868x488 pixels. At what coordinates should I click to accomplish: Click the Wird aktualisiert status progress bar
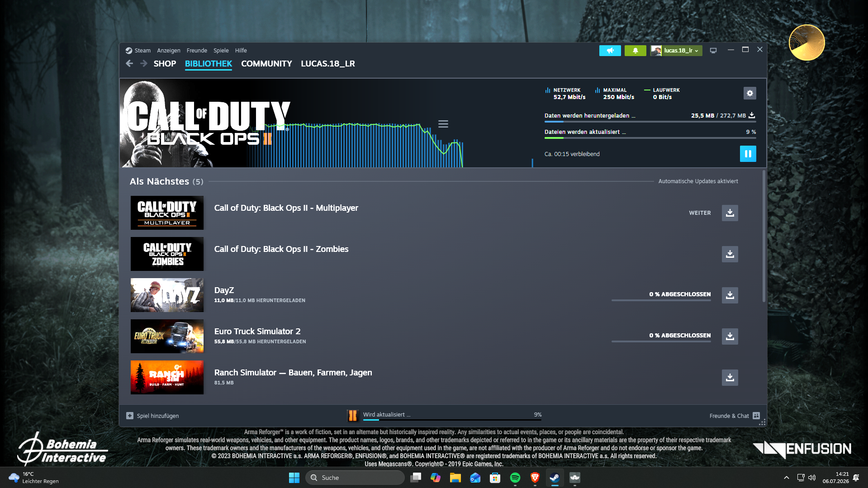452,420
